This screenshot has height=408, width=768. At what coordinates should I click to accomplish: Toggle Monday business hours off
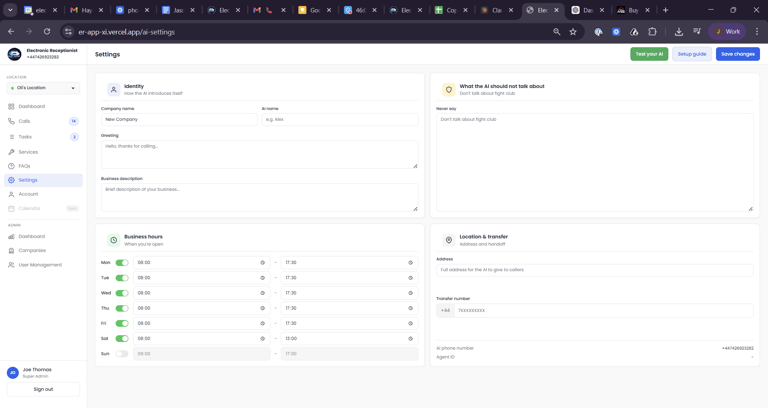(x=122, y=263)
